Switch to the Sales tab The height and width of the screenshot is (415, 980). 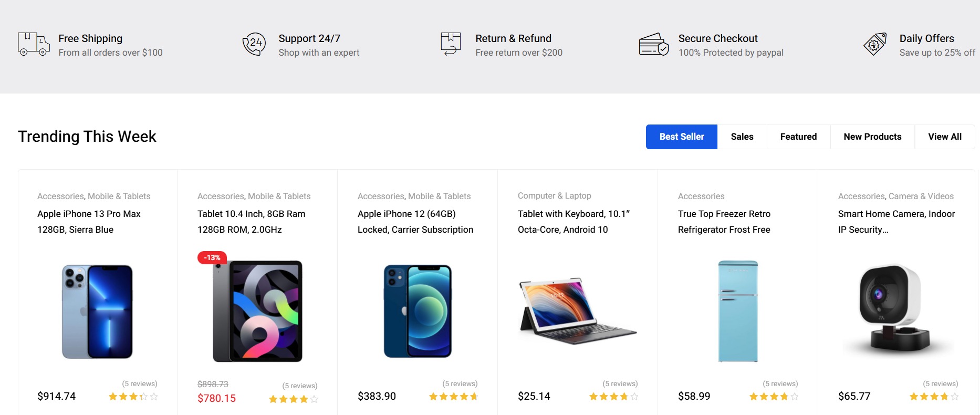click(x=742, y=137)
